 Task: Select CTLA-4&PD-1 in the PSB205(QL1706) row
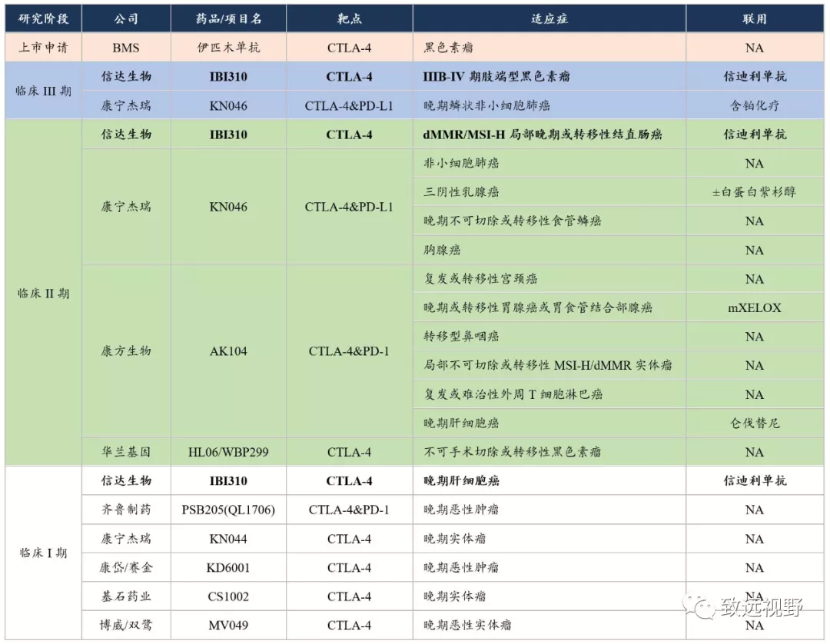click(x=350, y=510)
